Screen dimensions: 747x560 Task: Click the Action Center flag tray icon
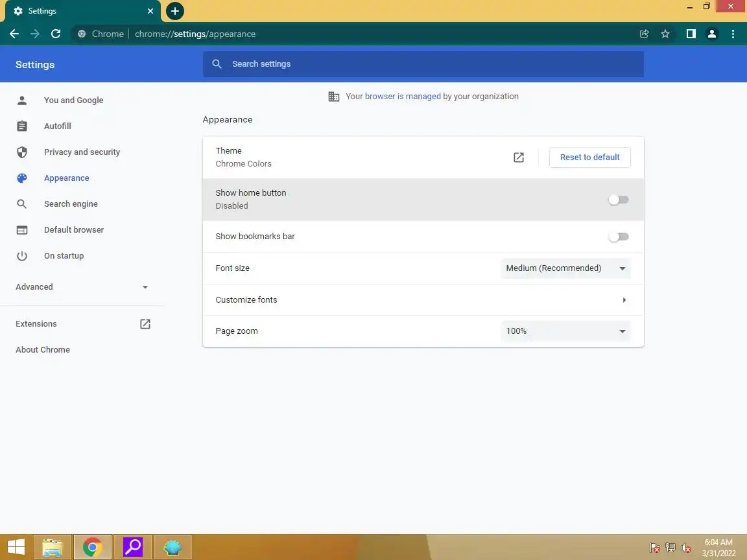coord(654,548)
